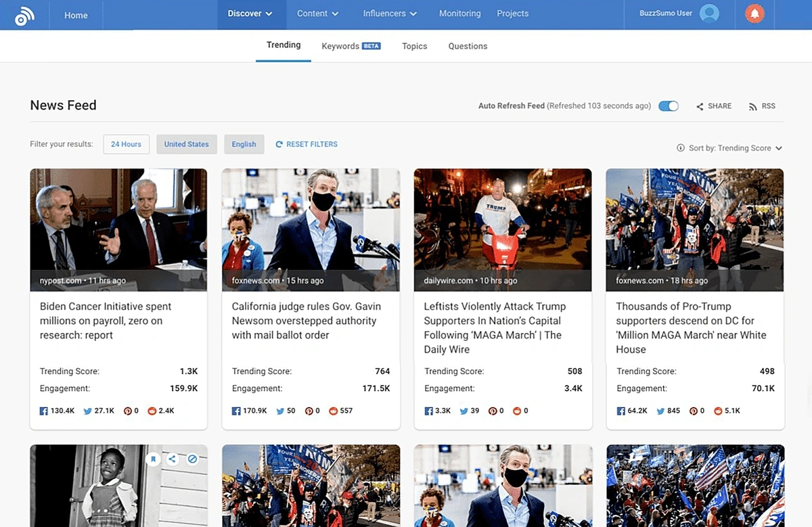Click Facebook icon on Leftists Violently Attack card
This screenshot has height=527, width=812.
tap(428, 411)
